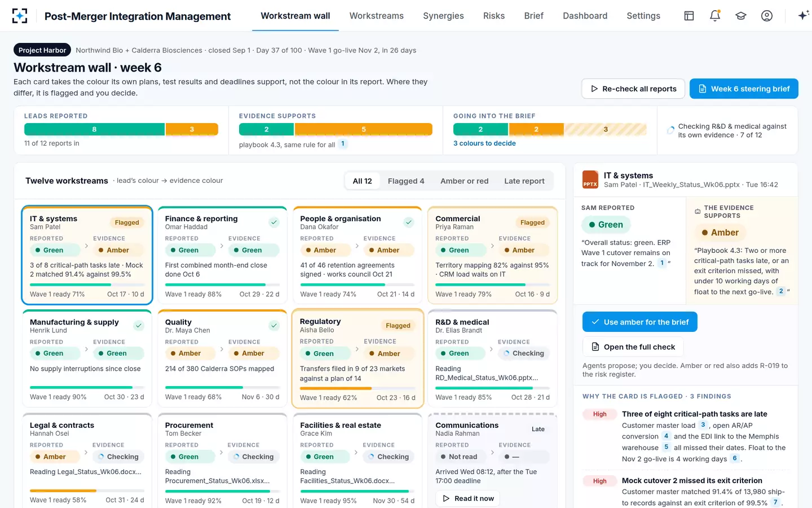Open the user account icon
The image size is (812, 508).
coord(767,16)
